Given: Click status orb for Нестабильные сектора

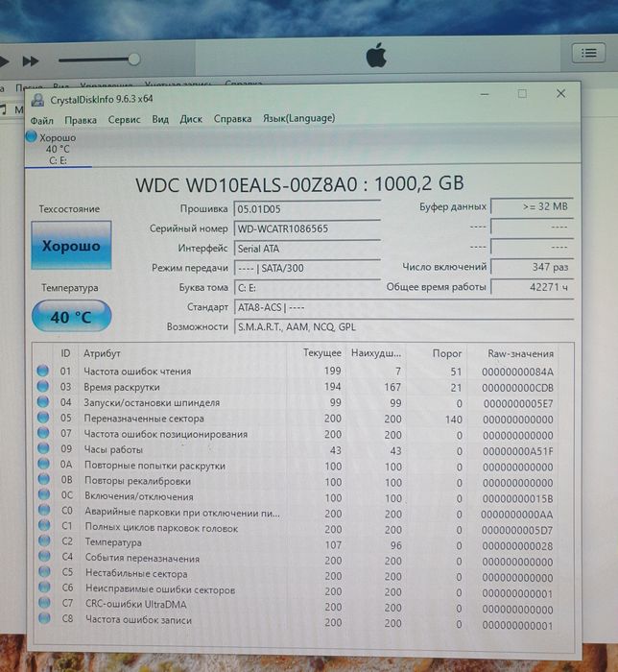Looking at the screenshot, I should click(44, 571).
